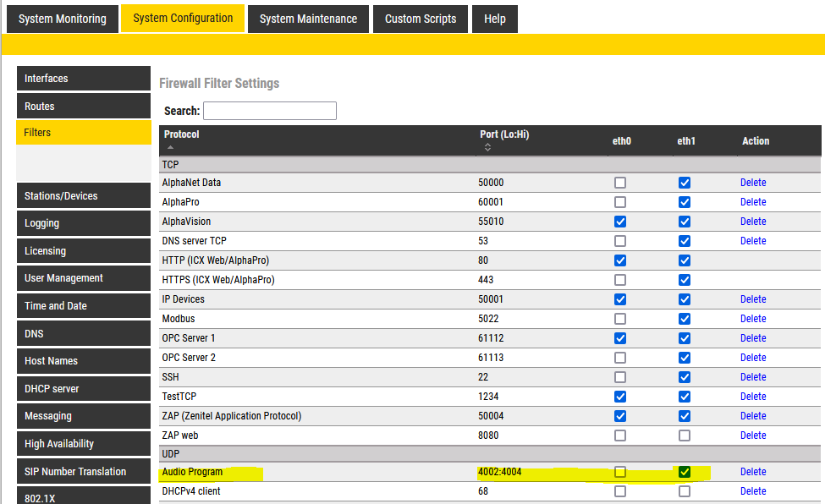Go to Stations/Devices sidebar item
The width and height of the screenshot is (825, 504).
click(83, 196)
